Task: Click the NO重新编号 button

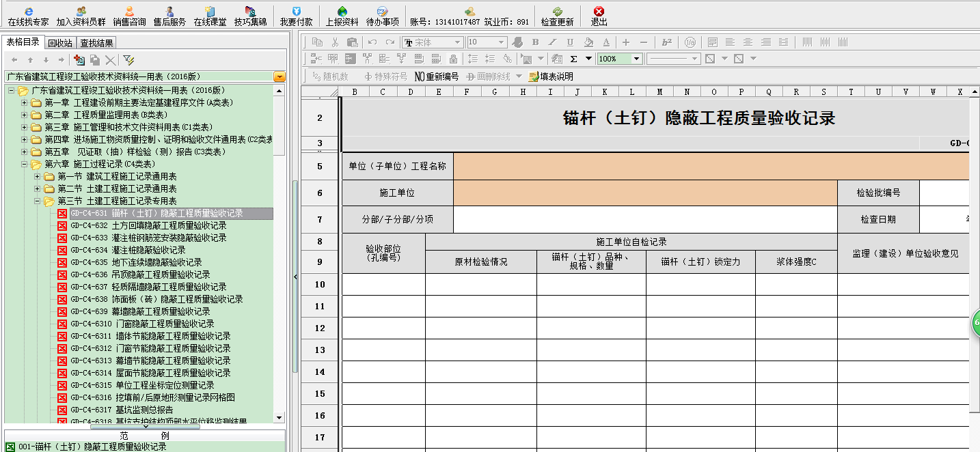Action: [436, 76]
